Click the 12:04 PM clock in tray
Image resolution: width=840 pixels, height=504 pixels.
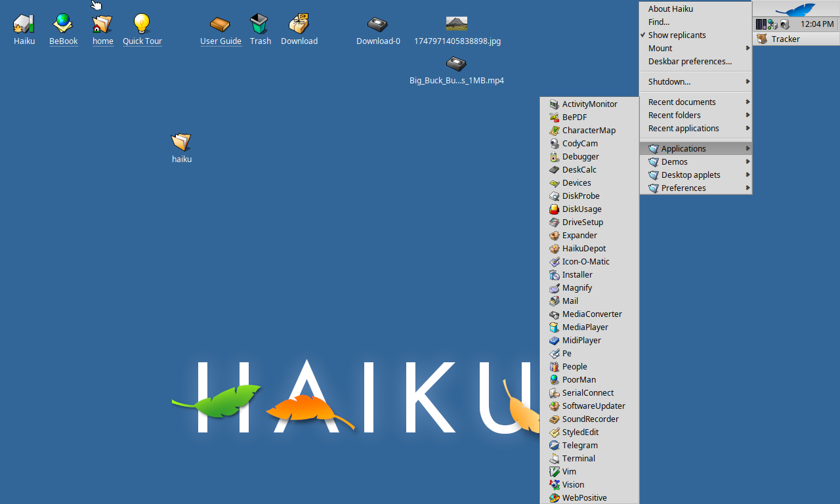pos(817,24)
